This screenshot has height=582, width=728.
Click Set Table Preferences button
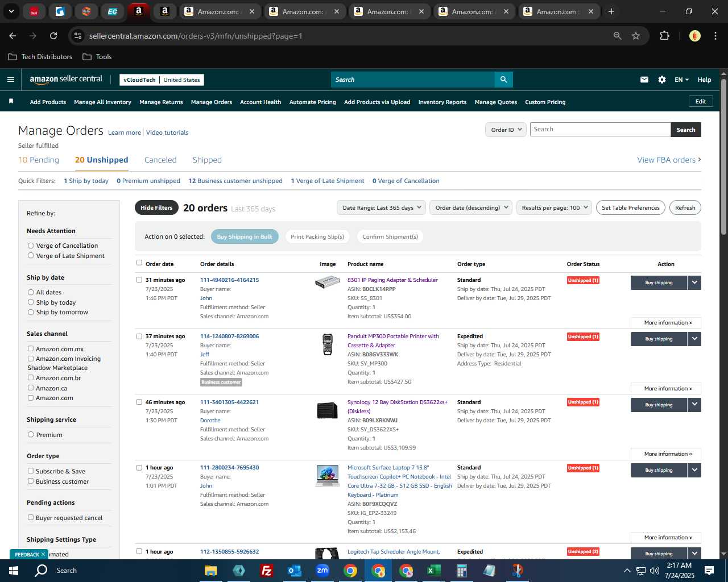click(x=631, y=207)
